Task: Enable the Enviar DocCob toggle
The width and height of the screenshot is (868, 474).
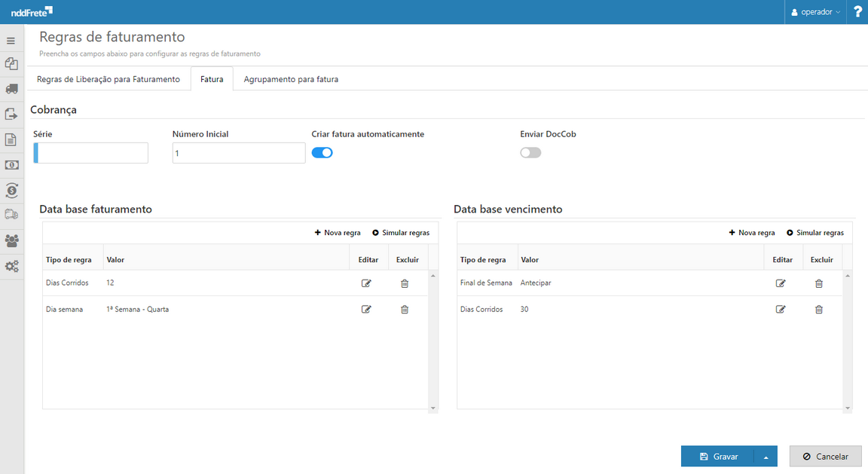Action: point(530,153)
